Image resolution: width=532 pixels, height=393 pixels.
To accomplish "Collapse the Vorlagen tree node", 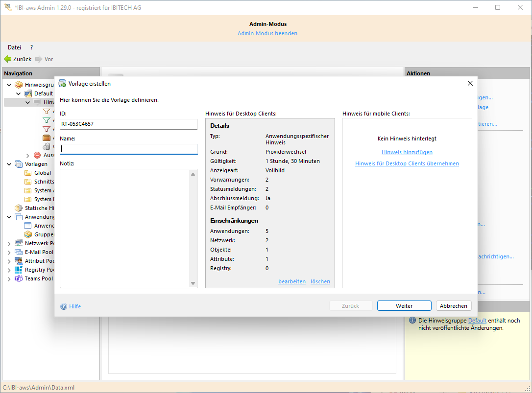I will pyautogui.click(x=9, y=164).
